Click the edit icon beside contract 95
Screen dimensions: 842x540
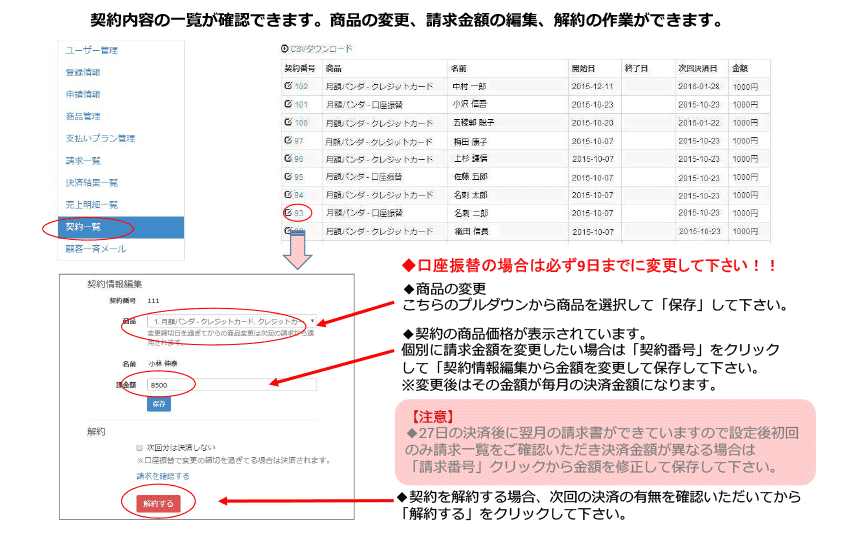(288, 176)
